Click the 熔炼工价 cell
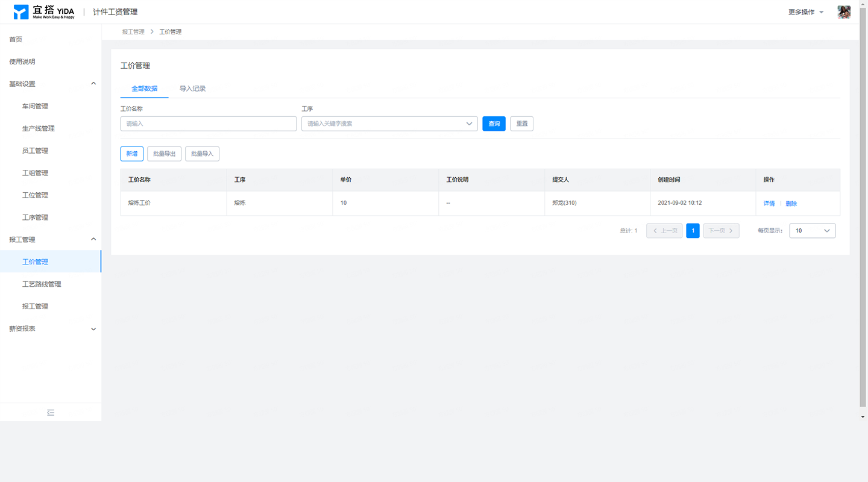The height and width of the screenshot is (482, 868). [x=174, y=203]
